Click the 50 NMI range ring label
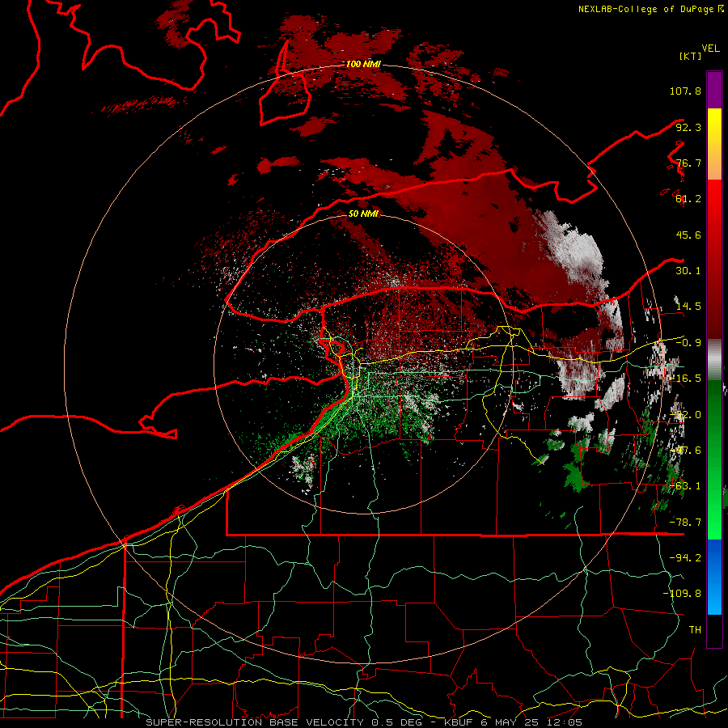 click(x=363, y=214)
